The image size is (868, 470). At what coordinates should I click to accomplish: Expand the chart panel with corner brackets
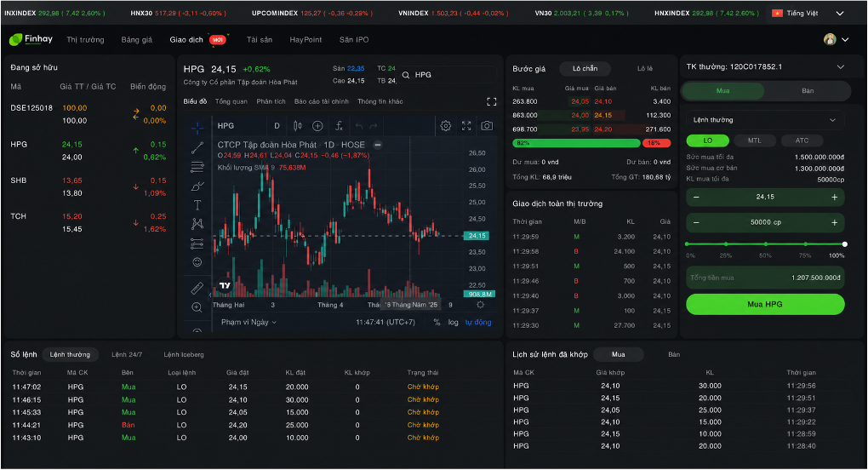492,102
